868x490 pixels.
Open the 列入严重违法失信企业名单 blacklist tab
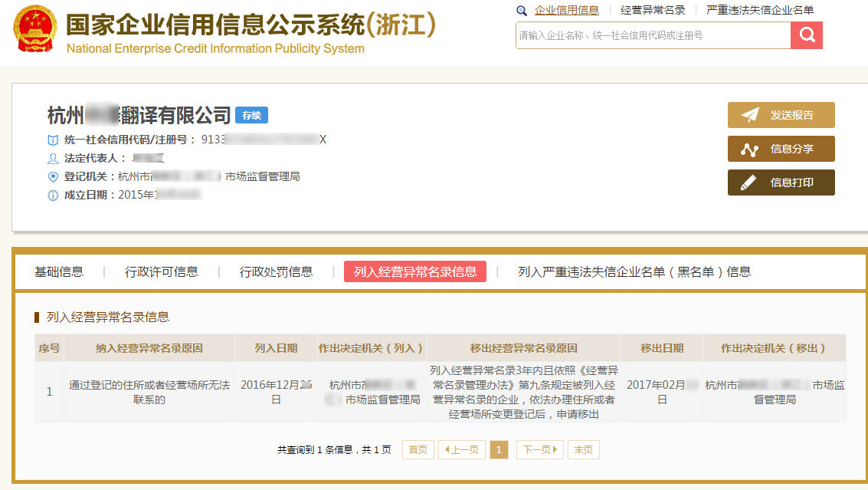(x=634, y=271)
